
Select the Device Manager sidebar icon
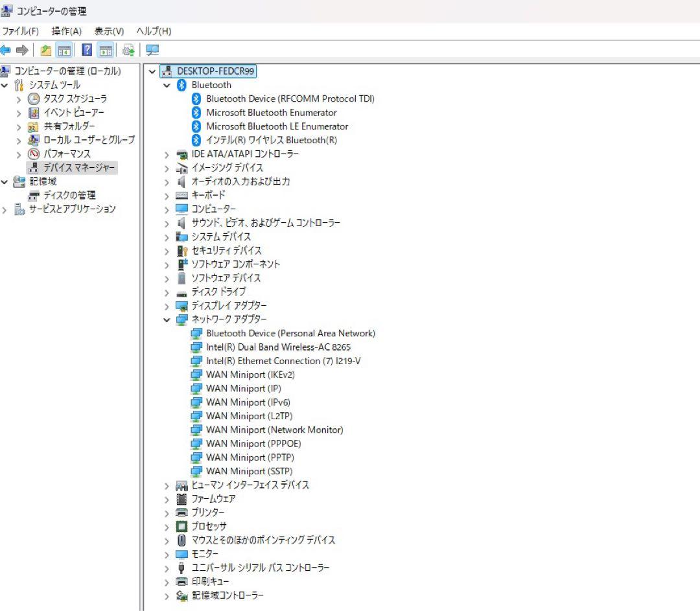click(33, 167)
